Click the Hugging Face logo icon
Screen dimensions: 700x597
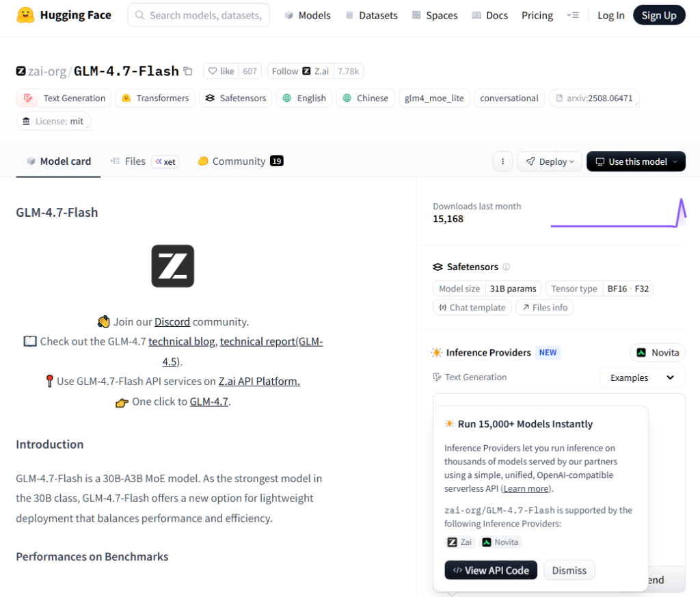click(x=25, y=15)
